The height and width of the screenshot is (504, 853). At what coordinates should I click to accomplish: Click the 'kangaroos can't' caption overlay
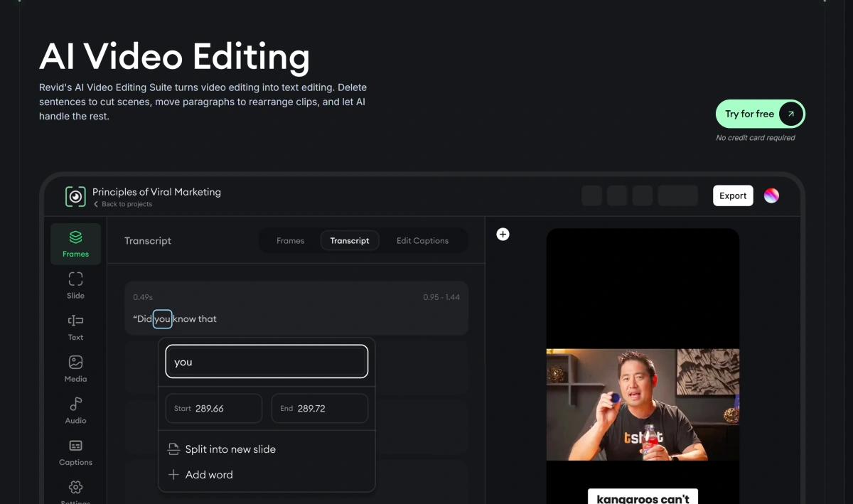click(643, 496)
